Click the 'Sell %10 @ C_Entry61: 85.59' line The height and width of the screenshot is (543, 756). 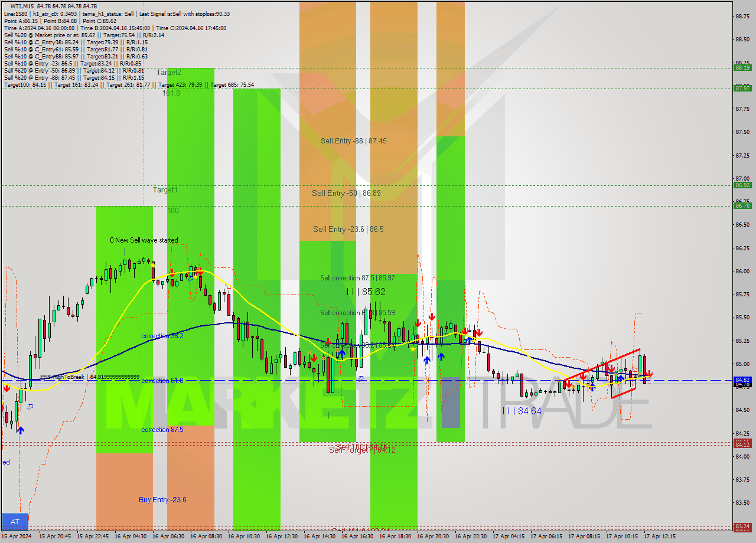(x=76, y=49)
